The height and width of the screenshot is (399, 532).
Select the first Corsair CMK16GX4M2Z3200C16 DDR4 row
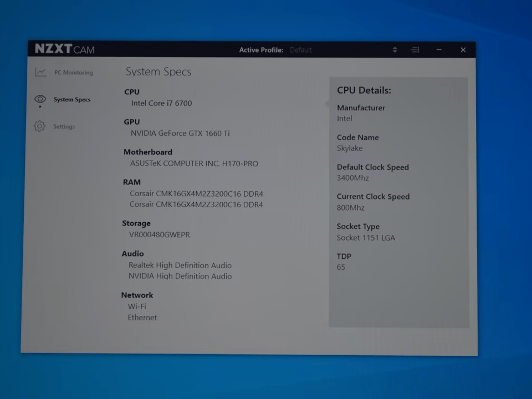tap(196, 194)
